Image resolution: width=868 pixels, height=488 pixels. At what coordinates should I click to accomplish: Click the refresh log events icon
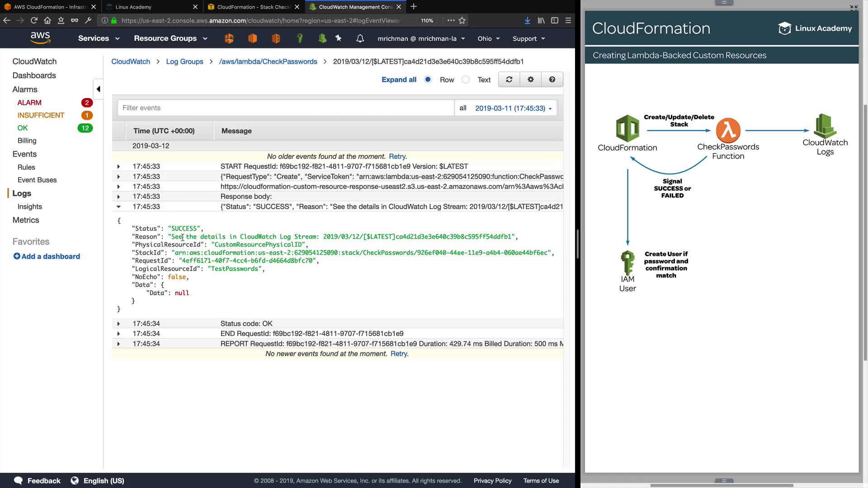tap(509, 80)
